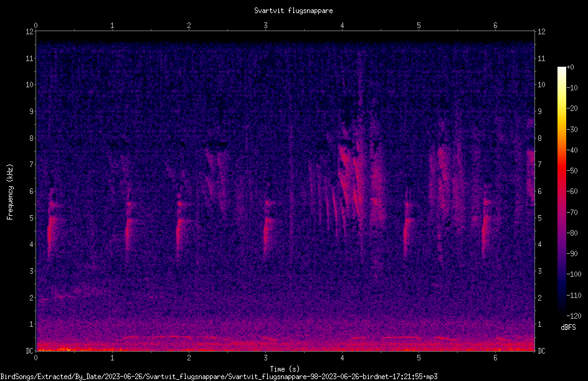Image resolution: width=588 pixels, height=381 pixels.
Task: Click "4" on the bottom time axis
Action: [x=342, y=358]
